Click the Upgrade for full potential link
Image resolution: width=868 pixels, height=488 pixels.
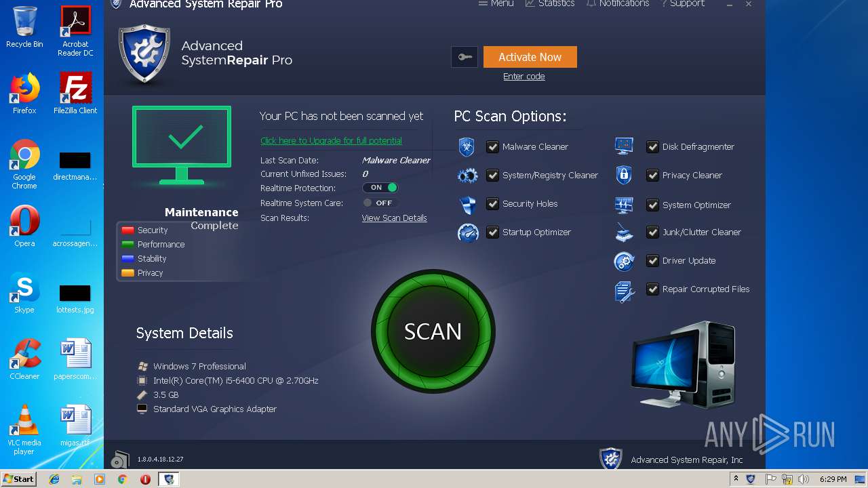pos(332,141)
